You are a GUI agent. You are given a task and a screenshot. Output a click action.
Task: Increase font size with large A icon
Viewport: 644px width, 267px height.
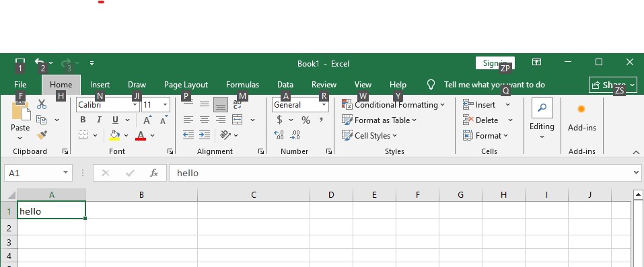147,120
